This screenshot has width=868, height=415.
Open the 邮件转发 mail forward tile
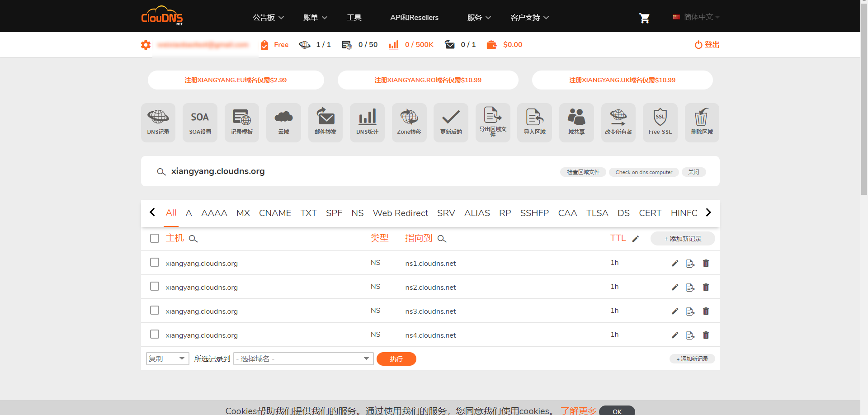(x=325, y=123)
